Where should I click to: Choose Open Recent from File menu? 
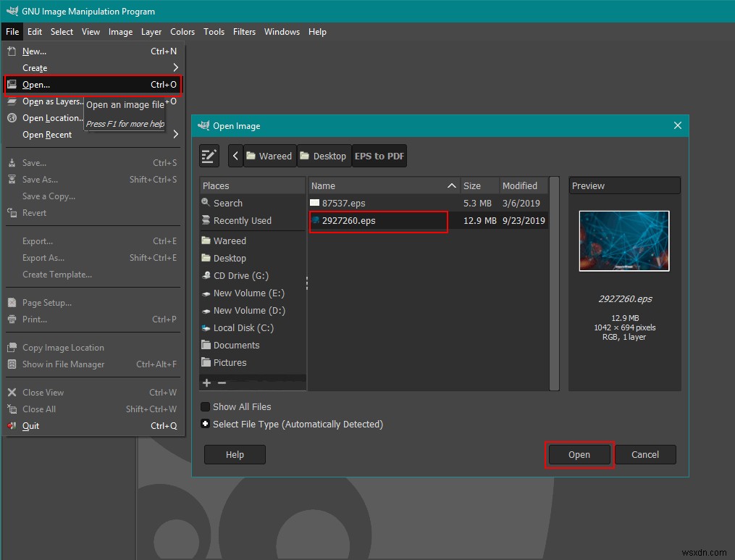[x=47, y=135]
